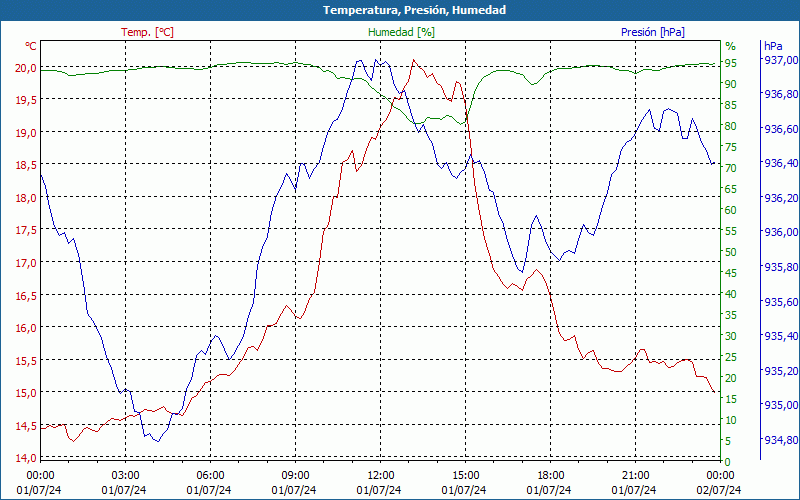Image resolution: width=800 pixels, height=500 pixels.
Task: Click the green "60" humidity axis value
Action: click(731, 210)
